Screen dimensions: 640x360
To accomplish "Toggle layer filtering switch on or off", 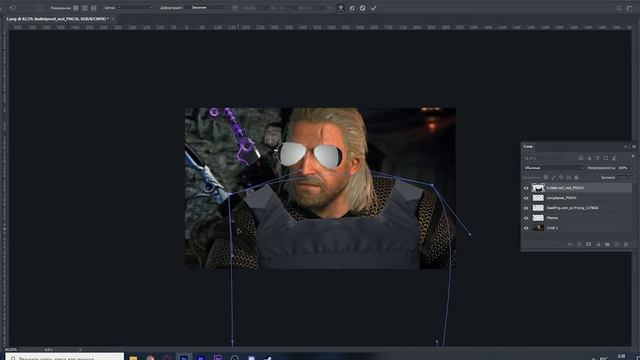I will pos(633,156).
